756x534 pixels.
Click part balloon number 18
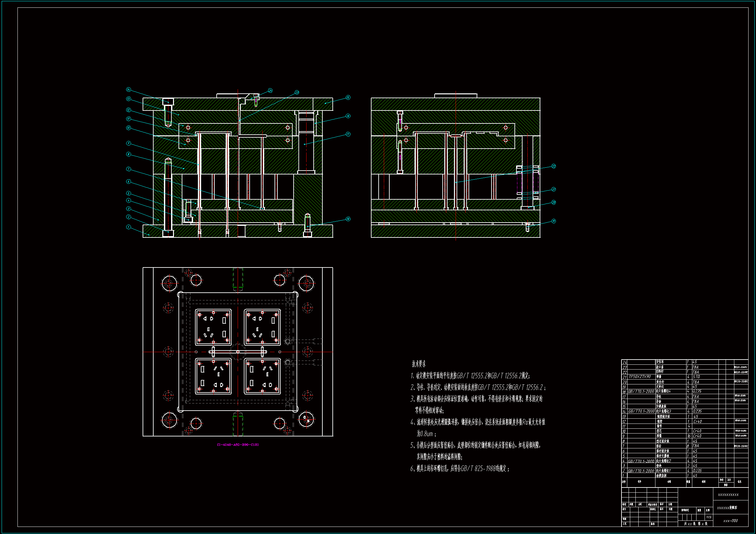click(x=348, y=219)
